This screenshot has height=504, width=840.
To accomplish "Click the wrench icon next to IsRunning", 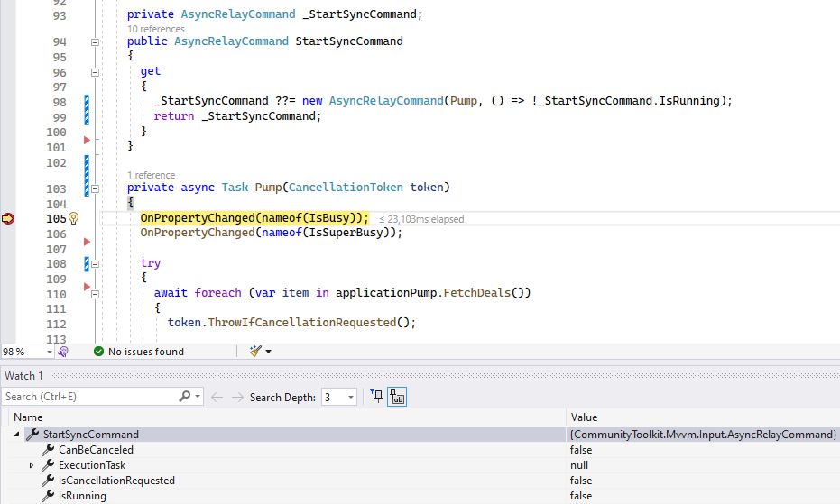I will tap(48, 495).
